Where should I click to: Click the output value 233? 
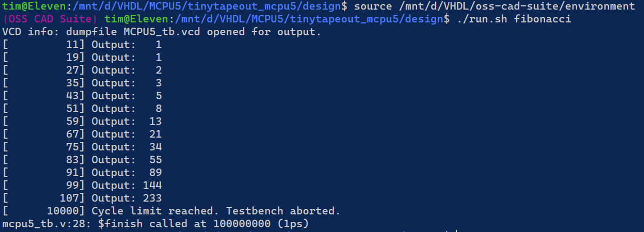click(x=152, y=198)
